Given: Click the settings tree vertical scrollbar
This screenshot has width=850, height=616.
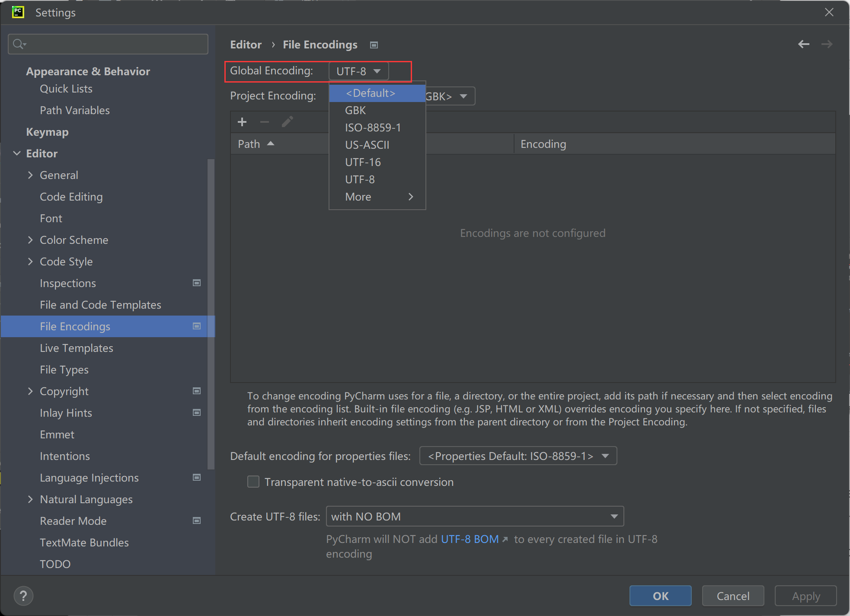Looking at the screenshot, I should coord(211,313).
